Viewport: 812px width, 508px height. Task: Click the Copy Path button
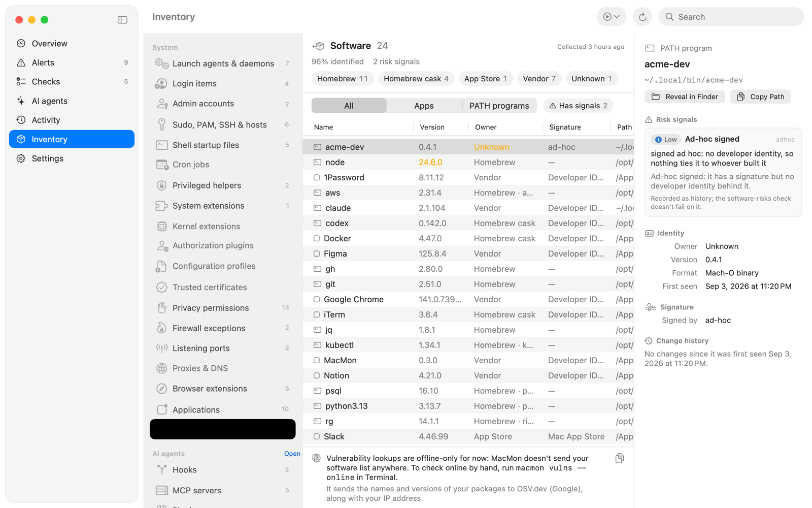click(x=760, y=97)
